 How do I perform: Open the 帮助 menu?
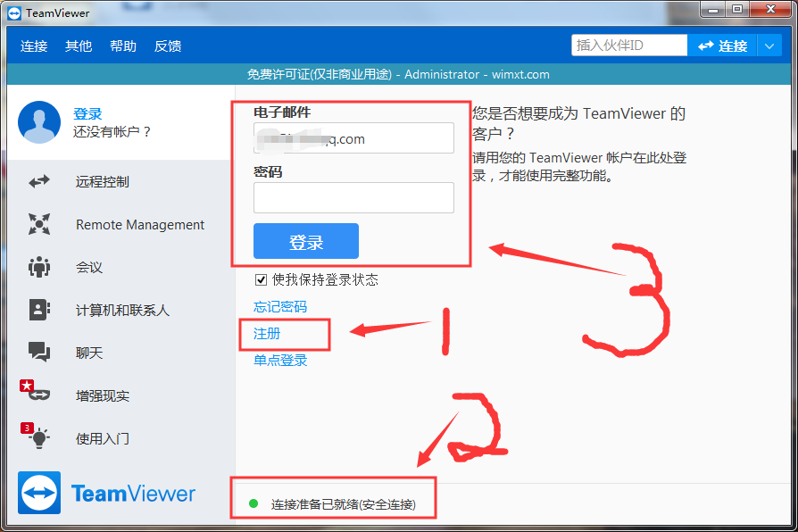(123, 46)
